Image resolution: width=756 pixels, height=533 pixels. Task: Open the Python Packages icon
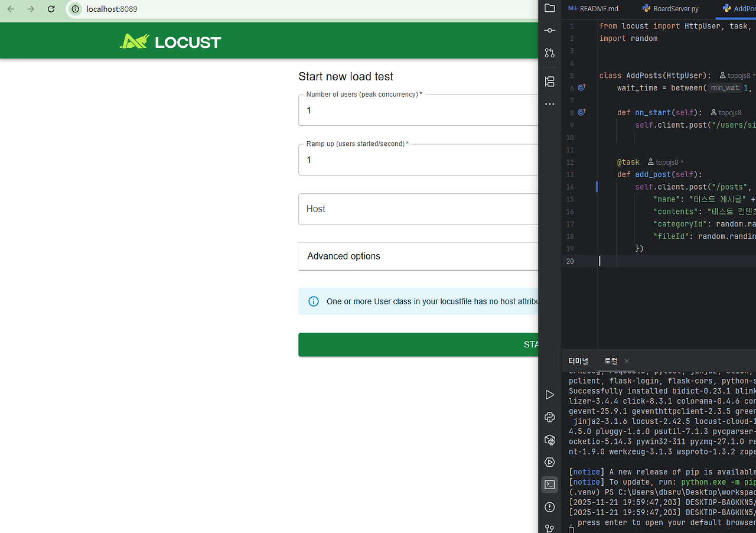pyautogui.click(x=549, y=440)
